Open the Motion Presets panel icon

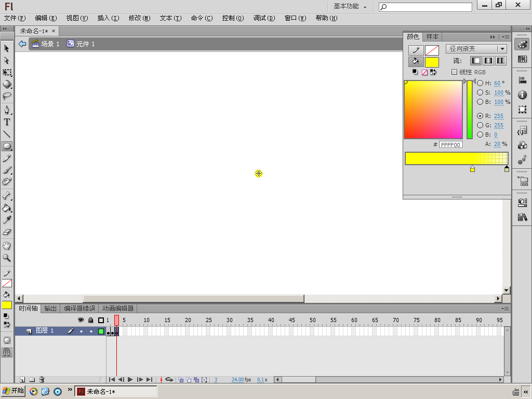[x=522, y=160]
